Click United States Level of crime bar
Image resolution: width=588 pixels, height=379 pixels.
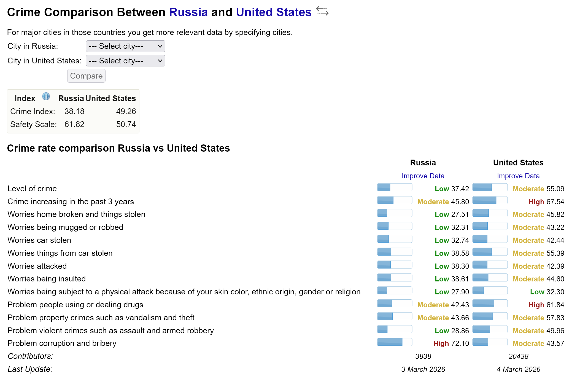[x=490, y=187]
